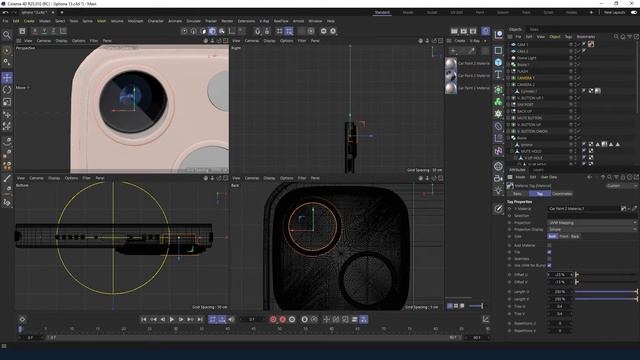
Task: Set Side to Both
Action: (552, 236)
